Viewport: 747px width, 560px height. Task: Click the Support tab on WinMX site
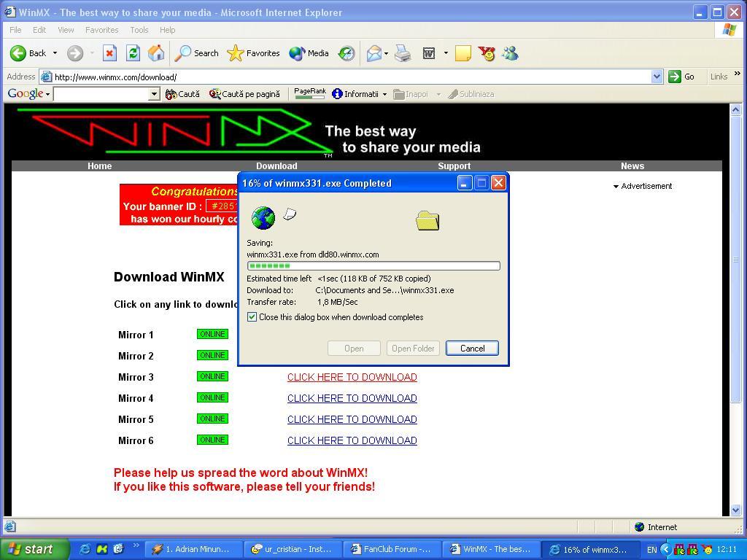tap(454, 166)
